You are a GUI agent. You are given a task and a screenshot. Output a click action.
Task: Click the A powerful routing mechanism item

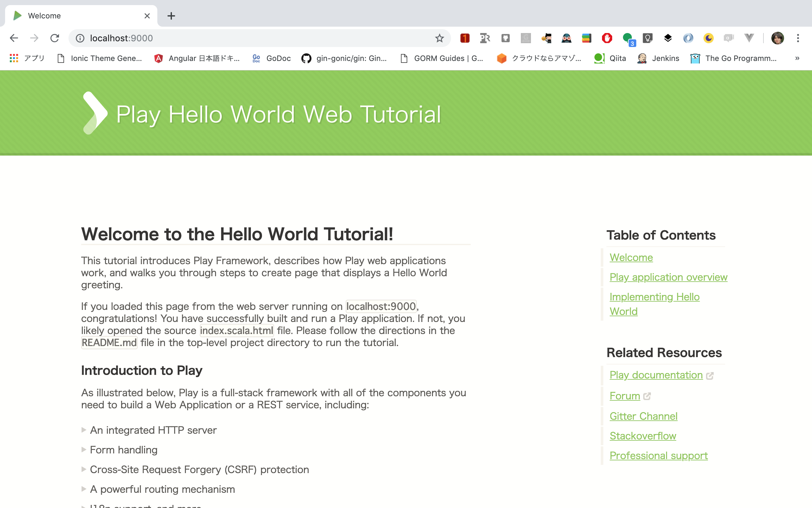(162, 489)
